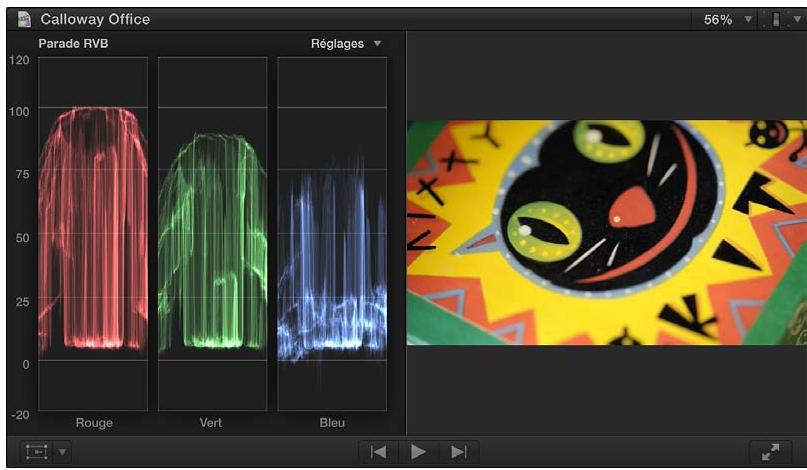Click the Rouge label below scope
The height and width of the screenshot is (470, 807).
tap(94, 423)
